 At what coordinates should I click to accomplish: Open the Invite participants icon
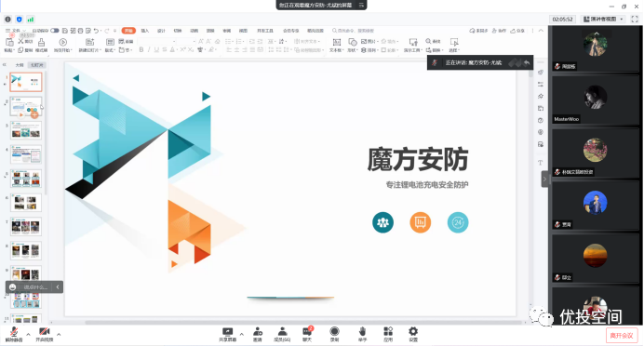pos(258,335)
